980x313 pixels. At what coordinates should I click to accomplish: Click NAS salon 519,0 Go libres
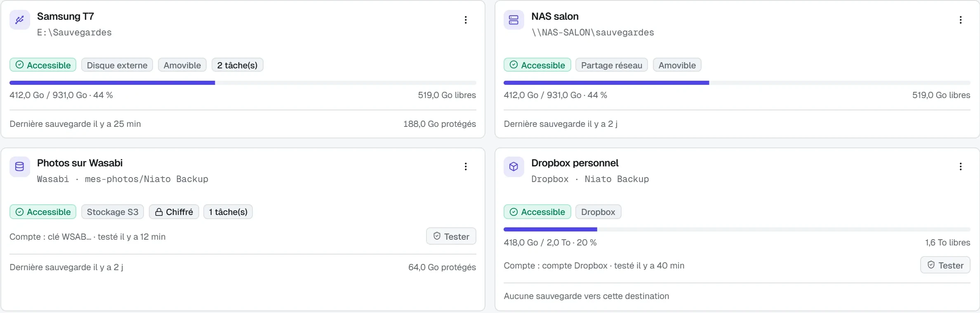(941, 95)
